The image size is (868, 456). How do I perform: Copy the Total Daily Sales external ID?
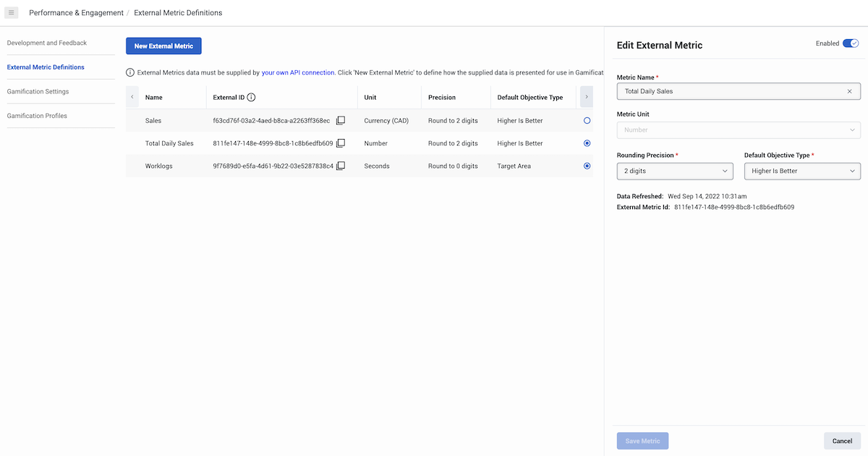pos(340,143)
